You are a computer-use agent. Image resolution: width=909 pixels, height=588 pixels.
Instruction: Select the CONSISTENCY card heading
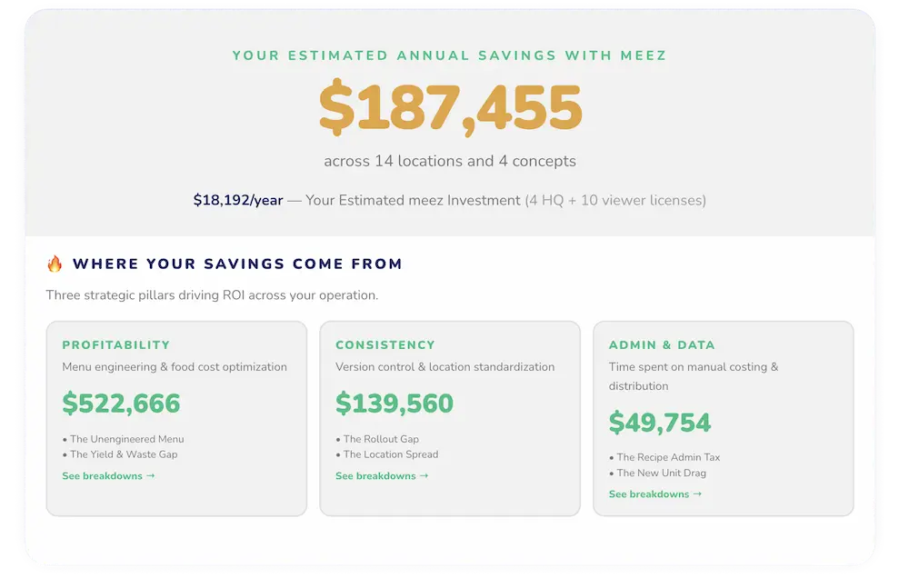[385, 345]
